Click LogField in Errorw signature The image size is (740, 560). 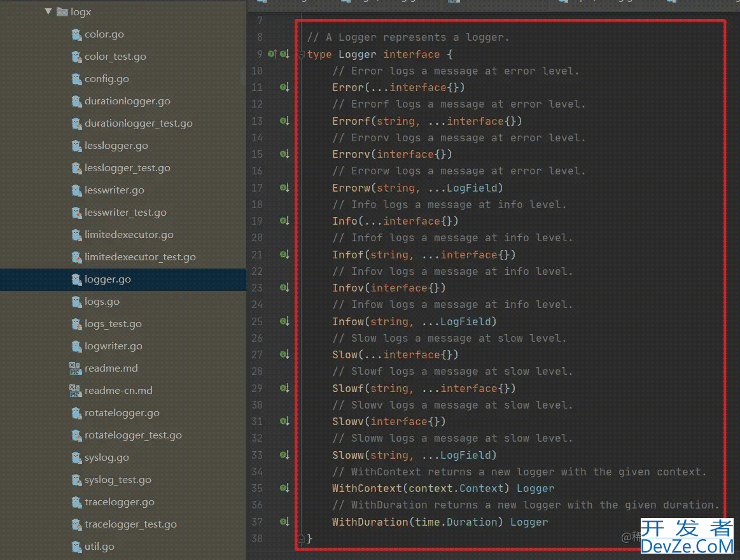coord(472,188)
